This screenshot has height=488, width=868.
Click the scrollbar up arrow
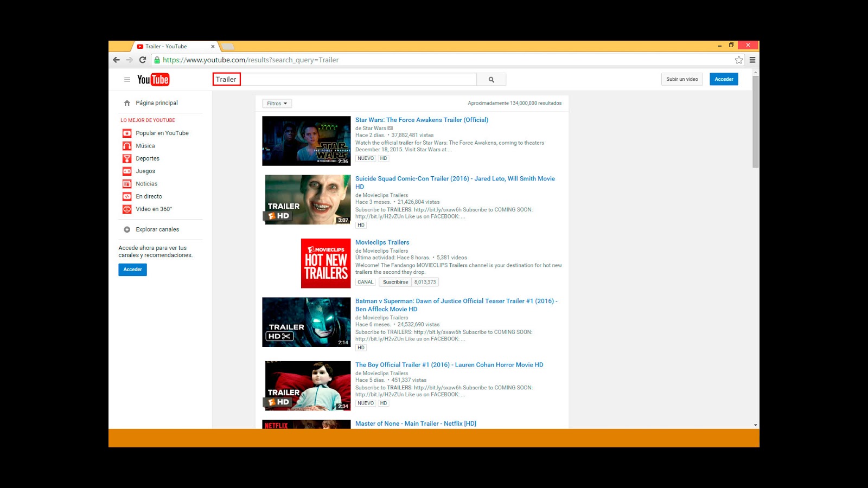[756, 72]
